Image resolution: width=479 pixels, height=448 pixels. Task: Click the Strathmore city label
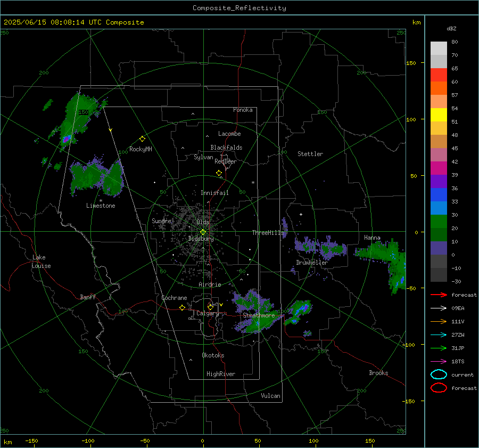coord(259,315)
